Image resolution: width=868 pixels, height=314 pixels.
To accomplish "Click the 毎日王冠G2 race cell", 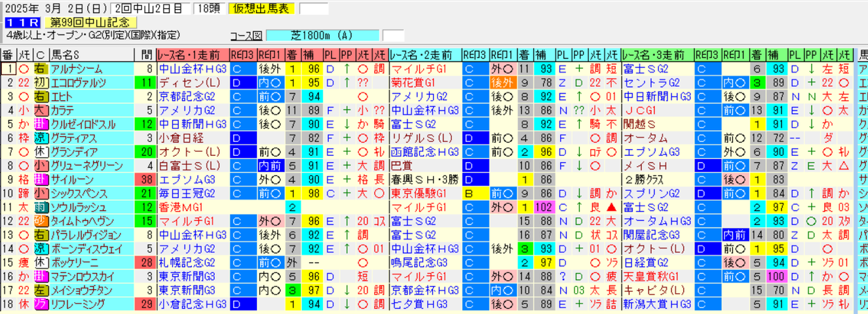I will (193, 193).
